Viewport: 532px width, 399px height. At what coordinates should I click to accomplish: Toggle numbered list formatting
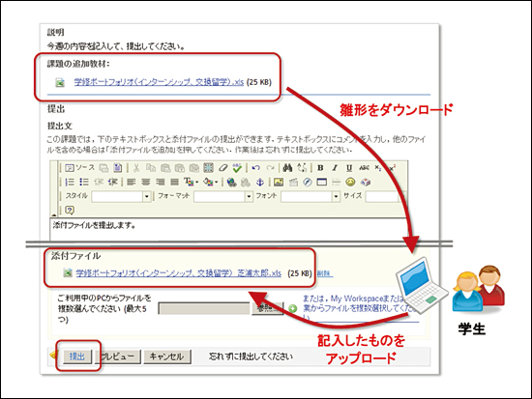click(70, 182)
